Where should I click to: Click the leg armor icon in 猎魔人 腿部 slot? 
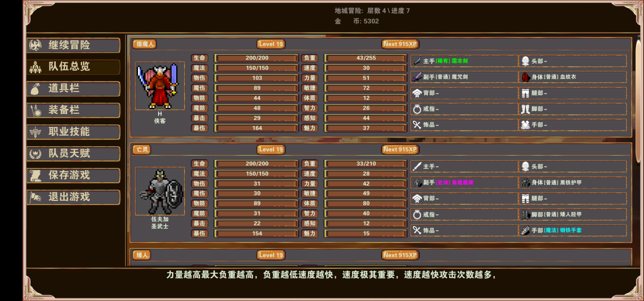point(525,93)
